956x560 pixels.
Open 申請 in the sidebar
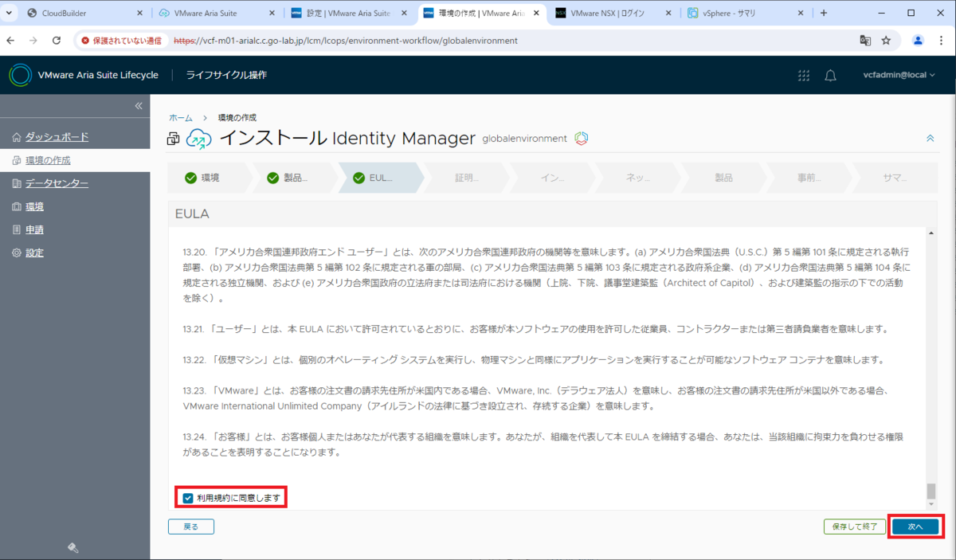click(34, 229)
